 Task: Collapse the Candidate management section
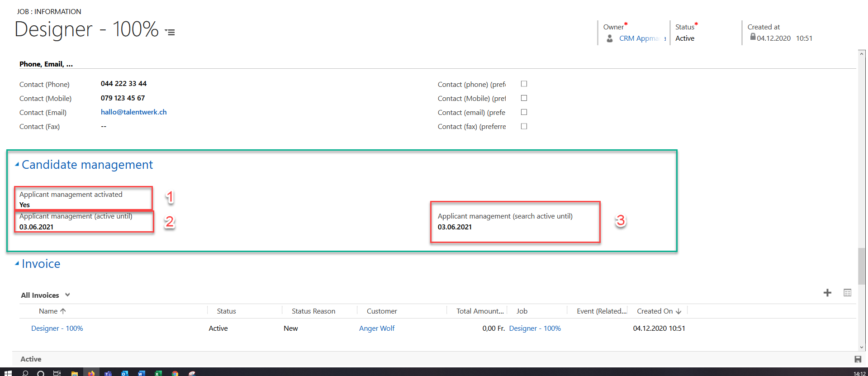tap(17, 165)
